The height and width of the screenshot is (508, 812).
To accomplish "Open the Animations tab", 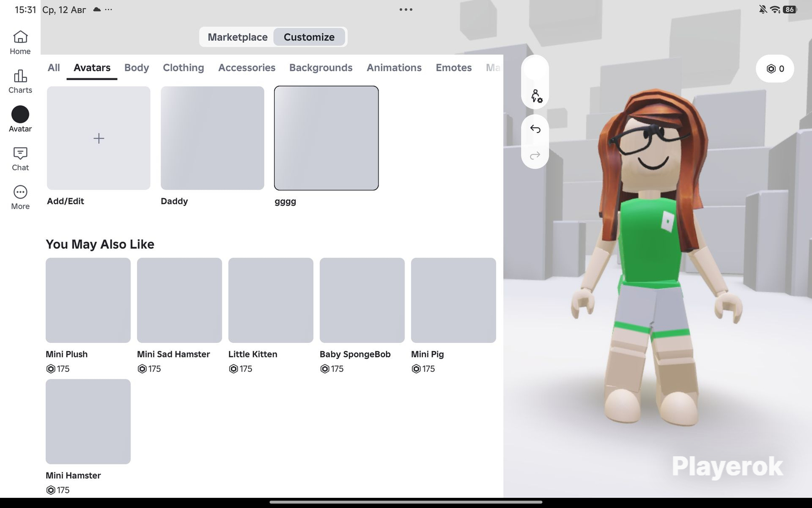I will 394,68.
